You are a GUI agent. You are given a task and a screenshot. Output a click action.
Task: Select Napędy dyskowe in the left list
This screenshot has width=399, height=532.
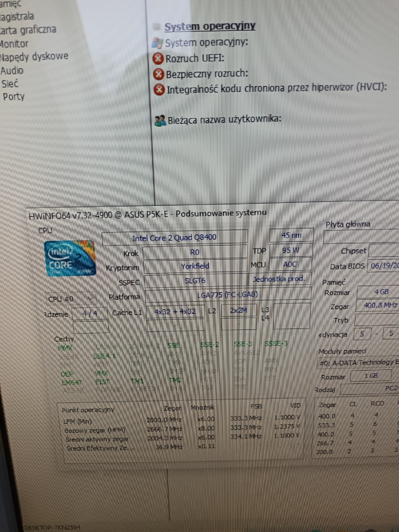(34, 57)
